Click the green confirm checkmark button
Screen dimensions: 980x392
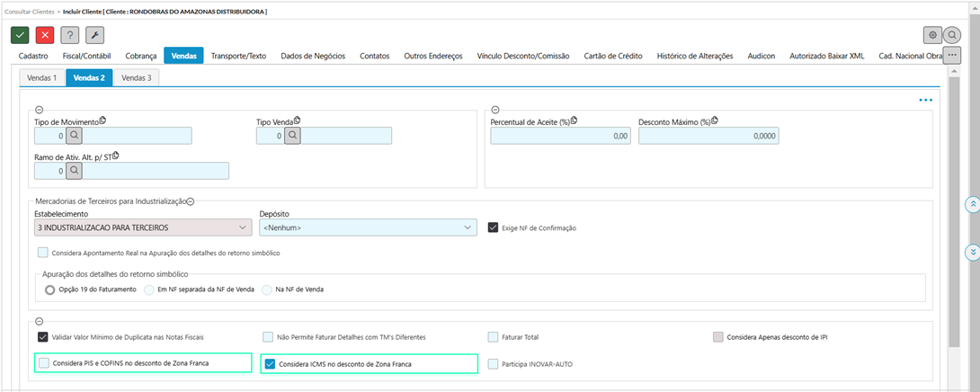[x=20, y=35]
